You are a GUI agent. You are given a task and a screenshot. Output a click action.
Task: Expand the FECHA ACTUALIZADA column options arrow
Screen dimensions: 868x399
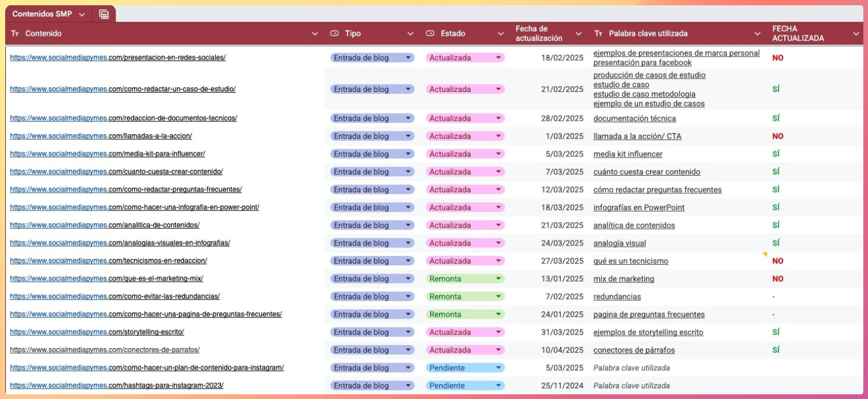coord(856,34)
